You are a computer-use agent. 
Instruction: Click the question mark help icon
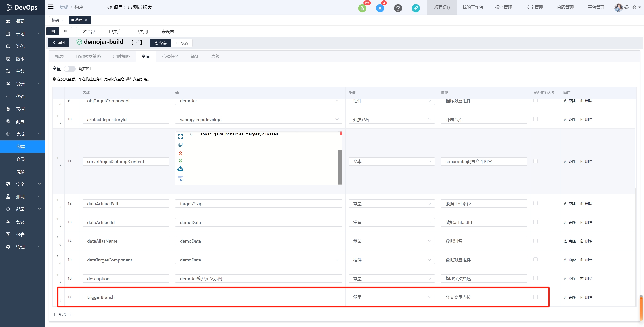point(398,8)
